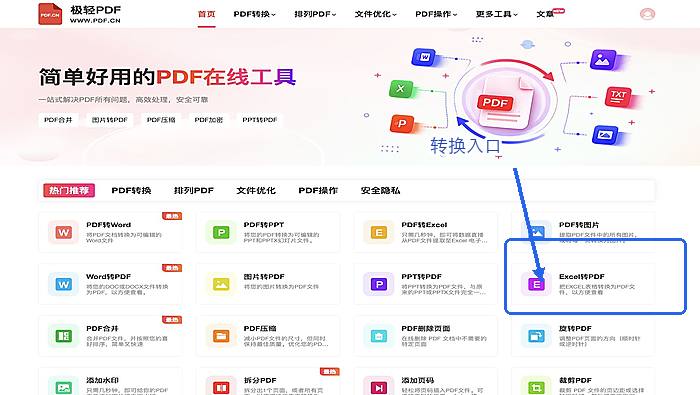Click the PDF转图片 blue image icon
Viewport: 700px width, 395px height.
(536, 232)
